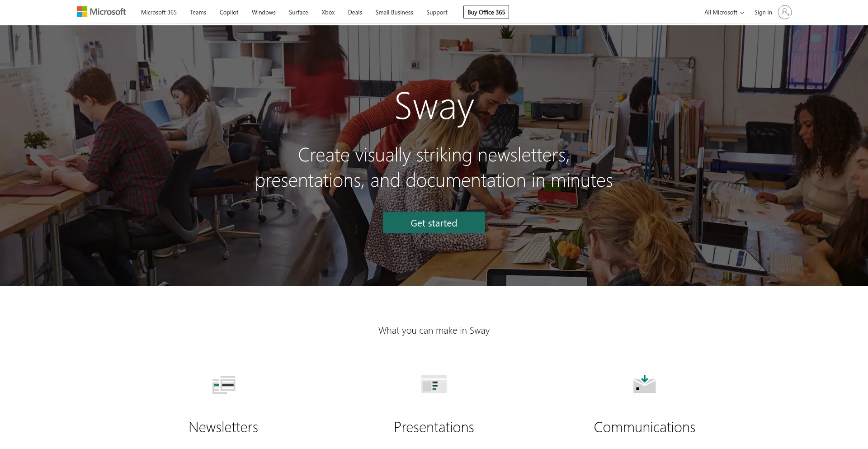Image resolution: width=868 pixels, height=449 pixels.
Task: Click the Sign in text link
Action: 763,12
